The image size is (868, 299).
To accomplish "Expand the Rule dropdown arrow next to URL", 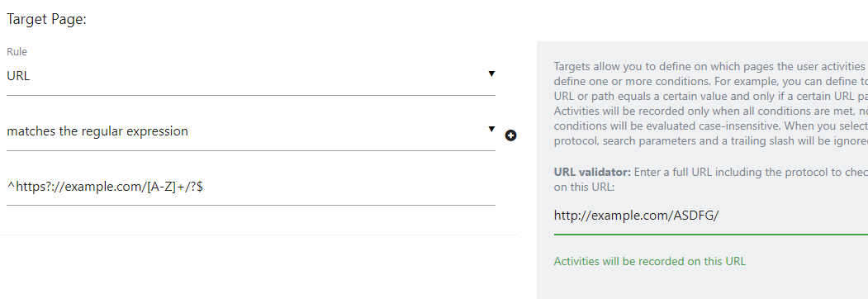I will coord(491,74).
